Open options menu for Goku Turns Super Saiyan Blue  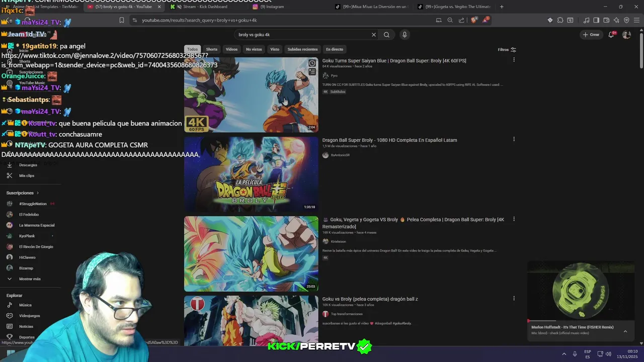pyautogui.click(x=514, y=60)
